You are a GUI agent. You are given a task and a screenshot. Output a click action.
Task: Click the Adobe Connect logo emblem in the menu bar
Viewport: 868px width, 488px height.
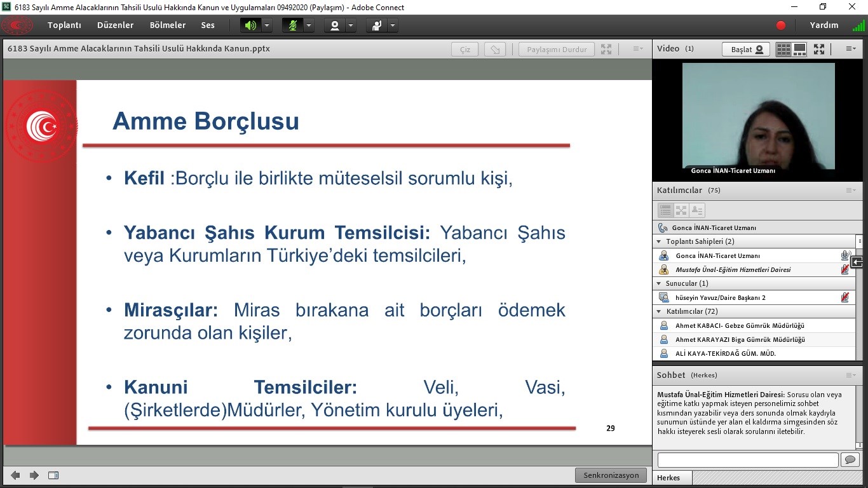pyautogui.click(x=17, y=25)
